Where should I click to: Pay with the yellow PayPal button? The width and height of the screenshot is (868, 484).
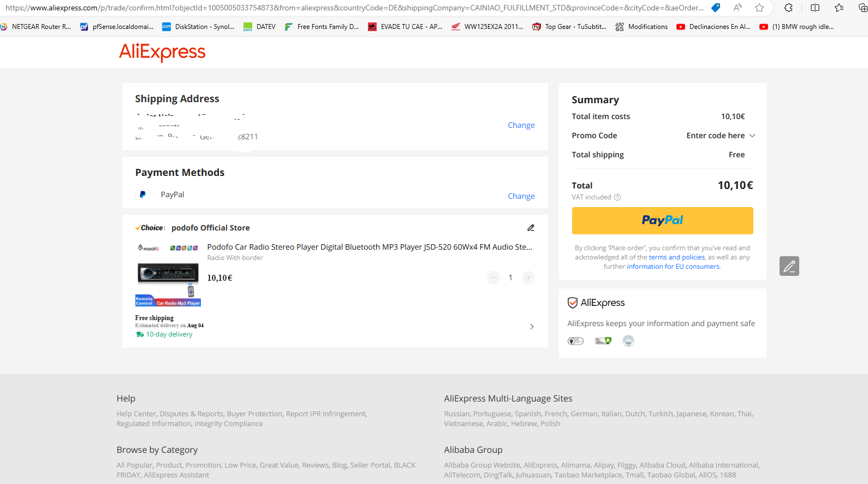[x=662, y=221]
